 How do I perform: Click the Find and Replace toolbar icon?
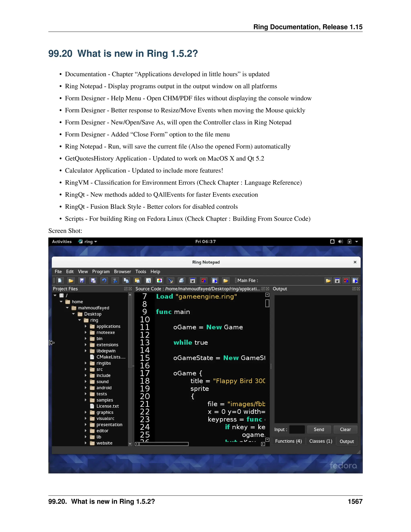170,280
